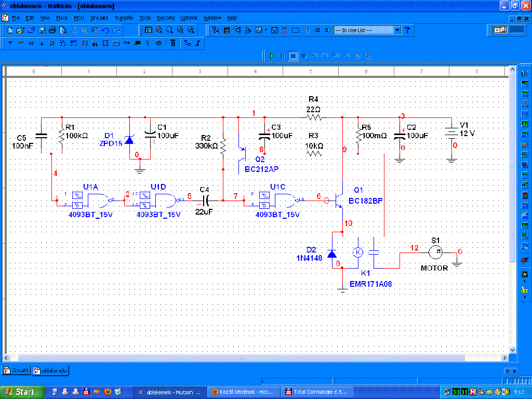The image size is (532, 399).
Task: Flip the simulation on/off switch
Action: [x=500, y=30]
